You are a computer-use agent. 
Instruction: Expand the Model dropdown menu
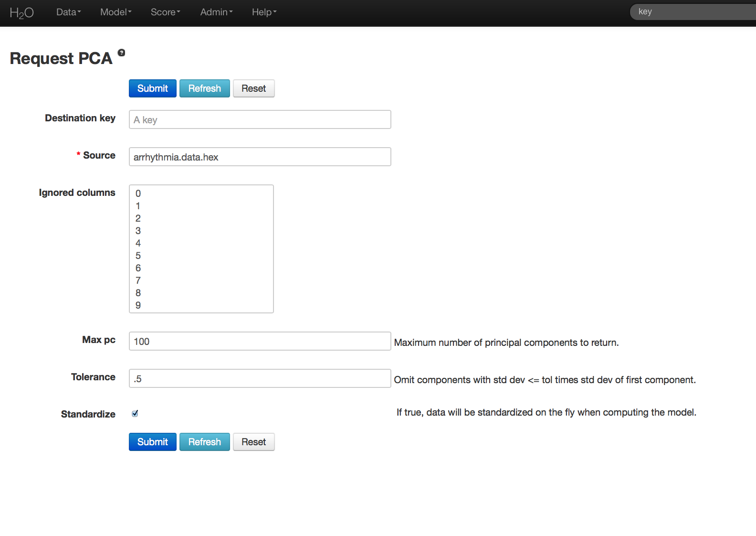pos(115,12)
